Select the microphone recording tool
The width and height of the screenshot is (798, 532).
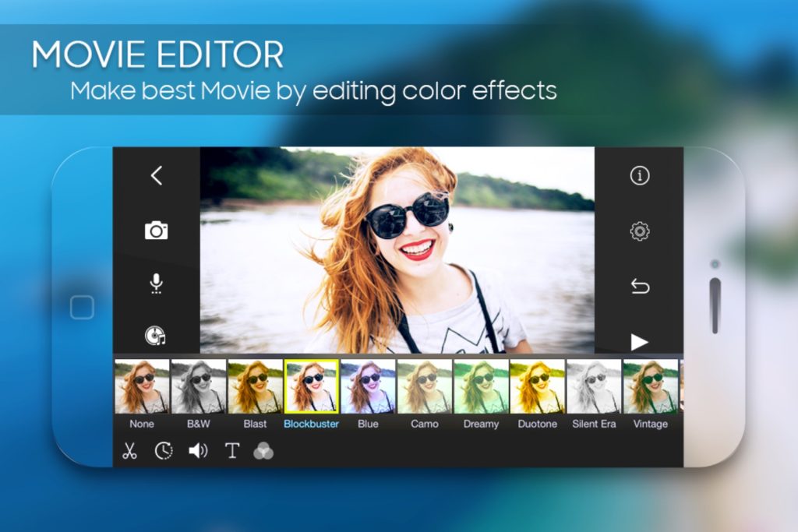tap(156, 284)
